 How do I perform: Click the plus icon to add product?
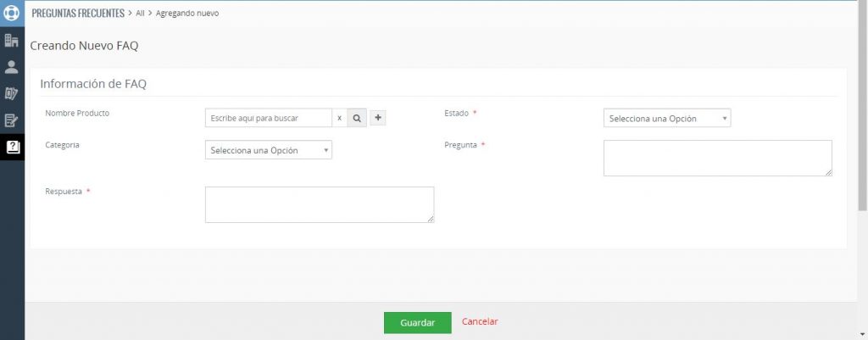point(378,118)
